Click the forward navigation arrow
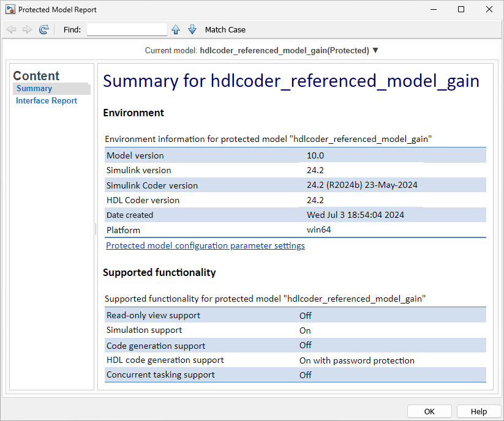 [x=27, y=29]
